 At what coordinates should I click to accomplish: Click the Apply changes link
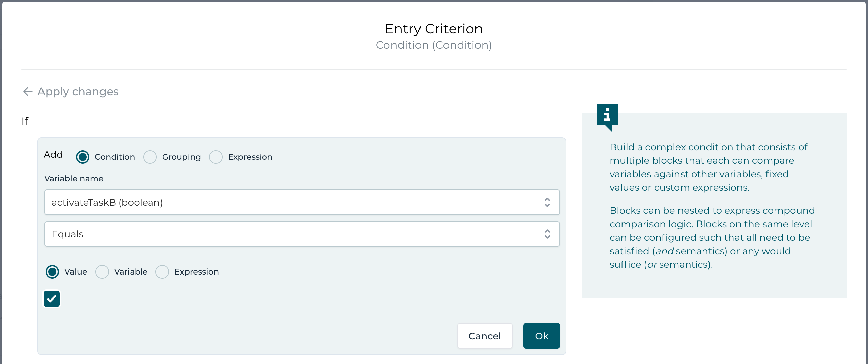point(78,92)
